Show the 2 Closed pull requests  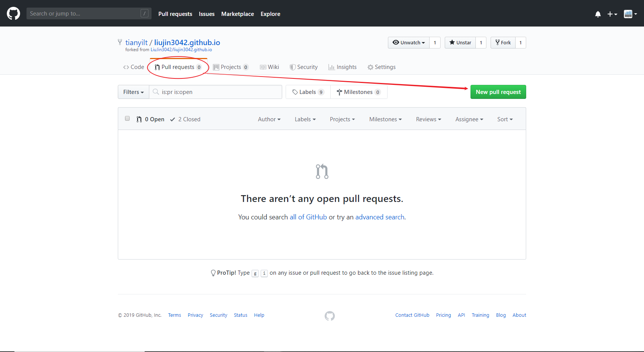(185, 119)
